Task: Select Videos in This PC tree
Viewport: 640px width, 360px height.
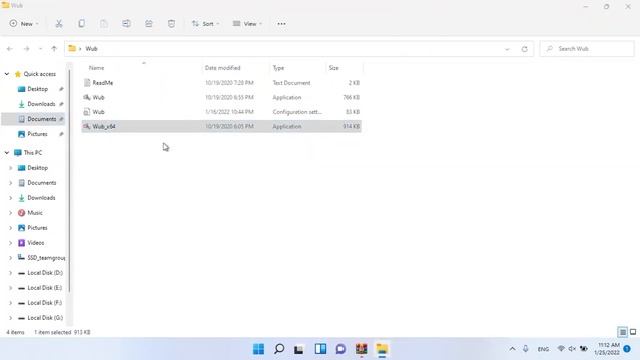Action: coord(36,243)
